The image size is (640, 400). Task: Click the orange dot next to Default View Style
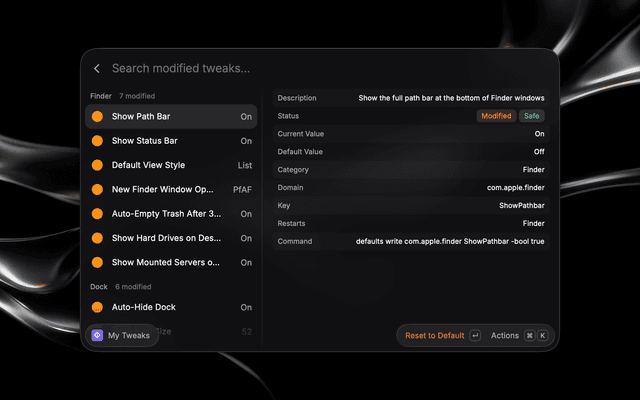tap(97, 165)
